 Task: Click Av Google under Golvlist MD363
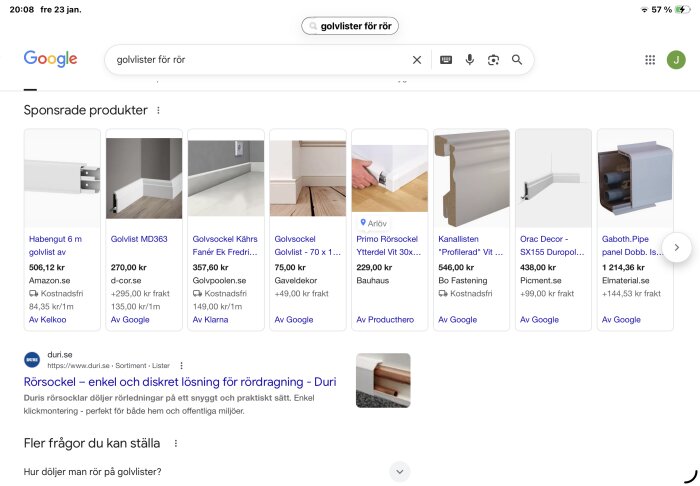(x=130, y=320)
